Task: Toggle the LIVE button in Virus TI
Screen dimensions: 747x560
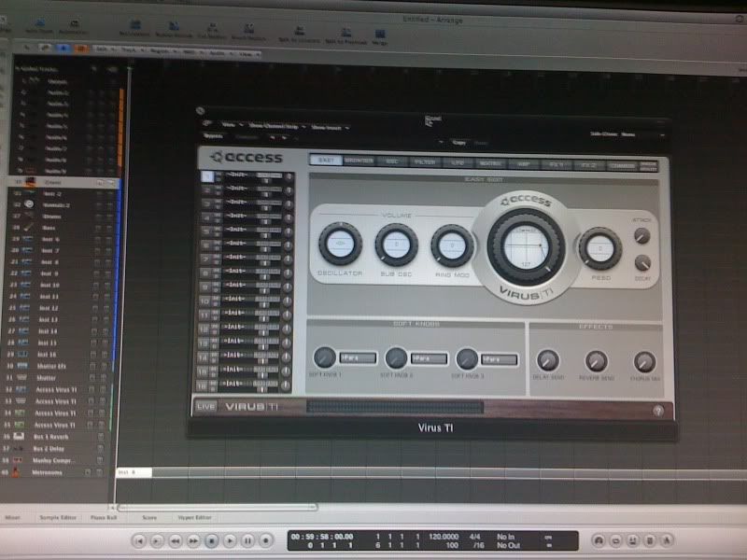Action: [204, 407]
